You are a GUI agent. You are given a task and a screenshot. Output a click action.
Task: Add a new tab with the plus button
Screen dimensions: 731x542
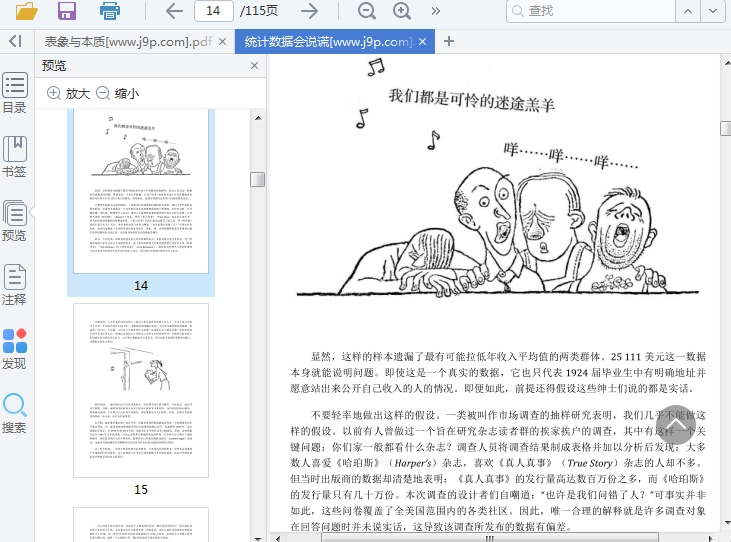point(448,41)
